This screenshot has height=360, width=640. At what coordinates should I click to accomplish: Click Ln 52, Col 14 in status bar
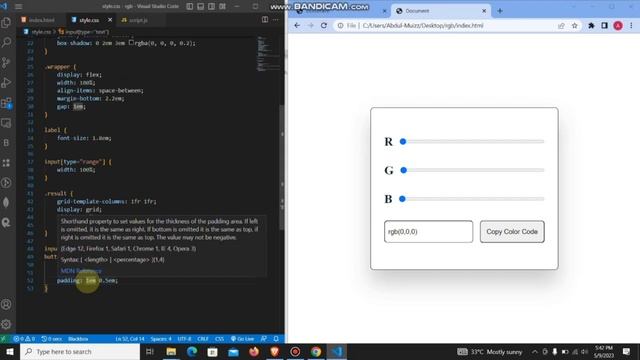[x=130, y=339]
